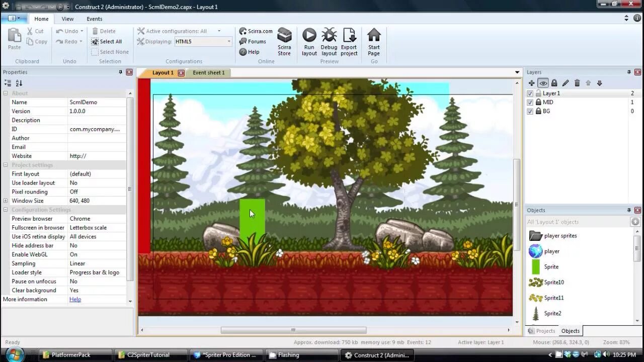Image resolution: width=644 pixels, height=362 pixels.
Task: Open the layout tabs list dropdown
Action: point(517,72)
